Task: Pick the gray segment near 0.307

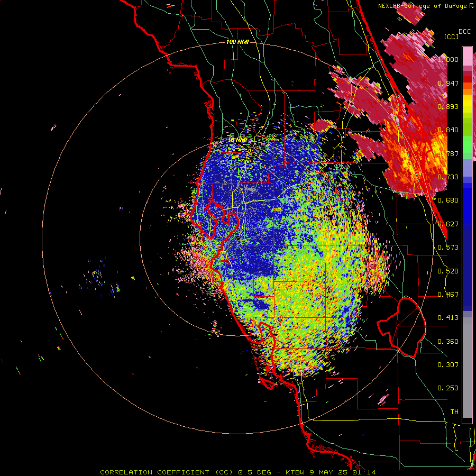Action: (467, 368)
